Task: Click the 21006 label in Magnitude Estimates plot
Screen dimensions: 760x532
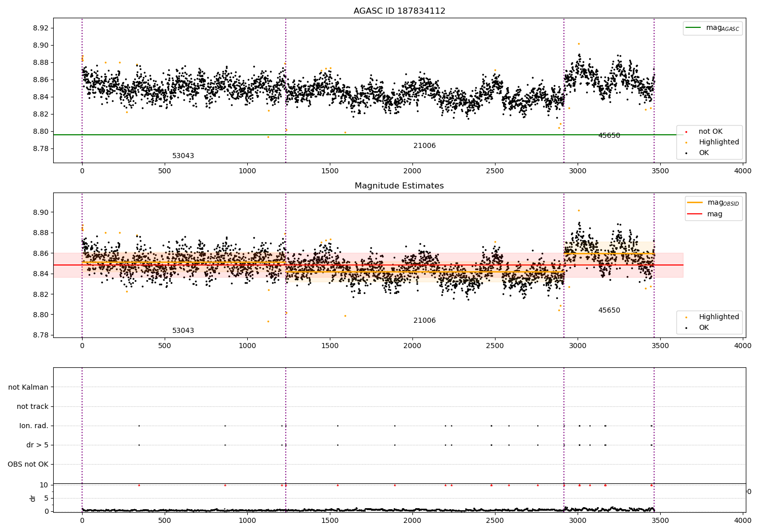Action: [x=425, y=320]
